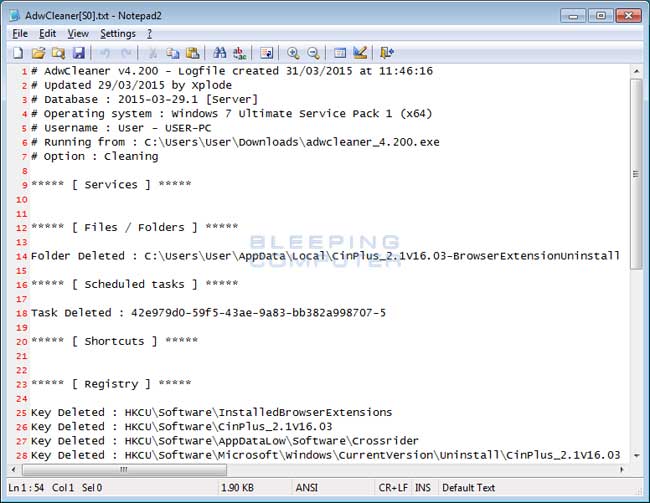Screen dimensions: 650x503
Task: Click the Zoom Out magnifier icon
Action: coord(313,53)
